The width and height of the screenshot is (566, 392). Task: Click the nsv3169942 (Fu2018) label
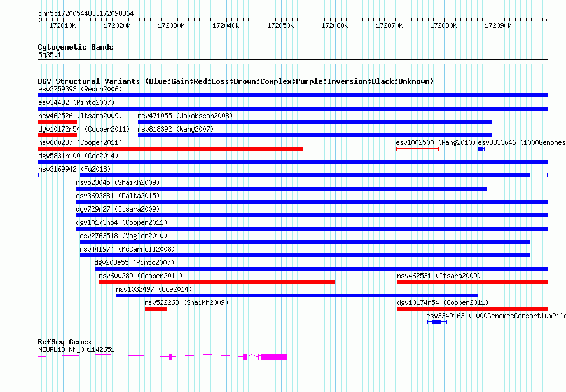point(74,169)
